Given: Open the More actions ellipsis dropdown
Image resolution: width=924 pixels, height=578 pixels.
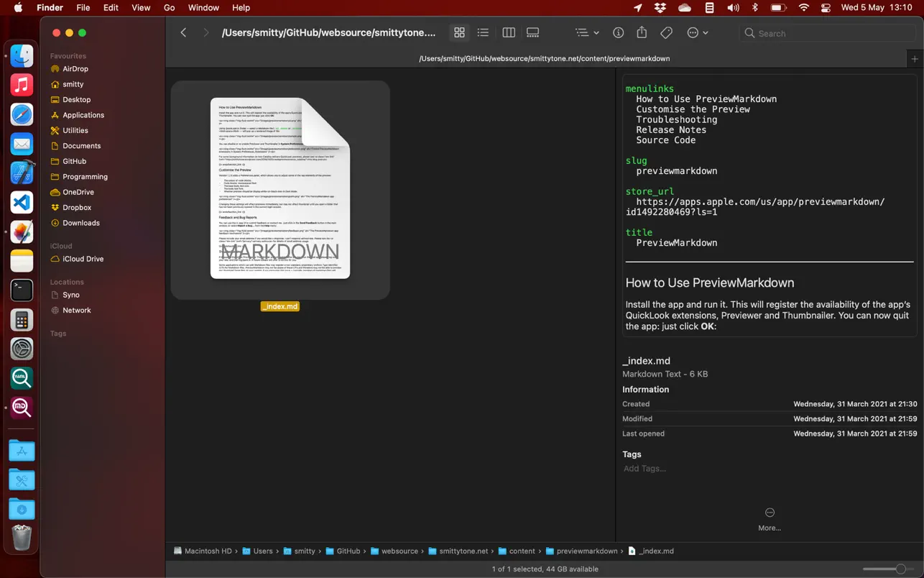Looking at the screenshot, I should tap(697, 33).
